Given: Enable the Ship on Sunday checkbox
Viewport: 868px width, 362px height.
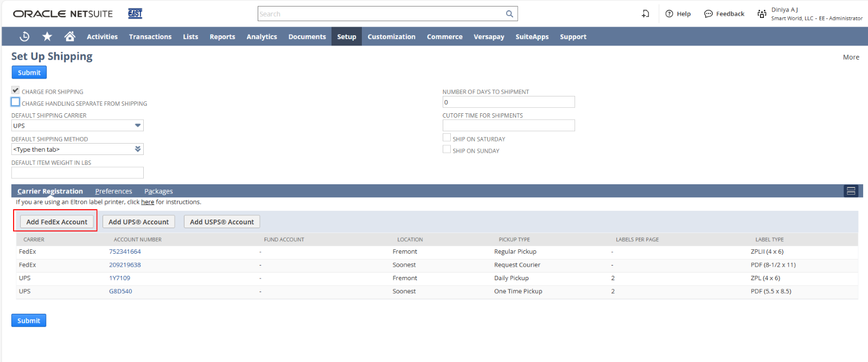Looking at the screenshot, I should [x=446, y=150].
